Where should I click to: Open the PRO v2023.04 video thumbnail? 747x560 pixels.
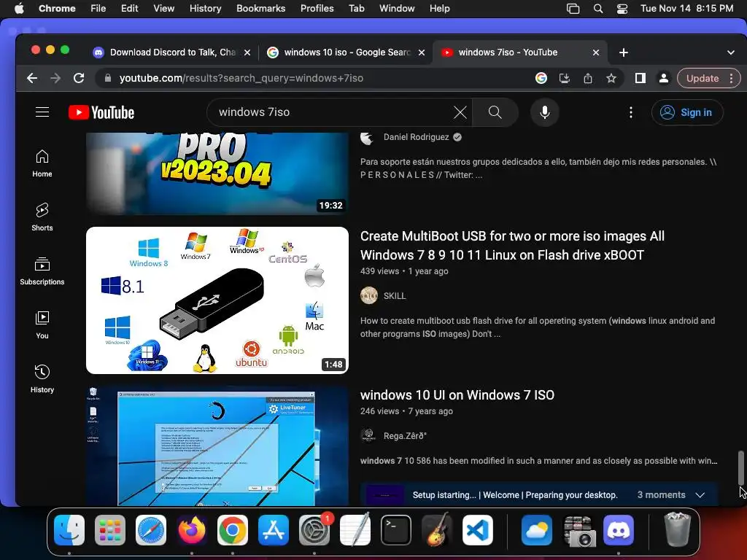pos(217,174)
